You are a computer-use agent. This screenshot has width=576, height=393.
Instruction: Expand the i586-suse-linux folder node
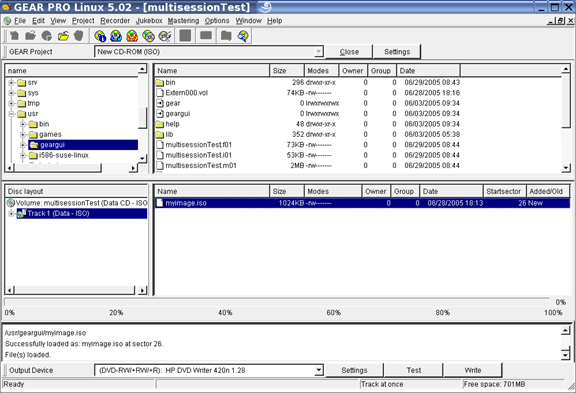[23, 155]
